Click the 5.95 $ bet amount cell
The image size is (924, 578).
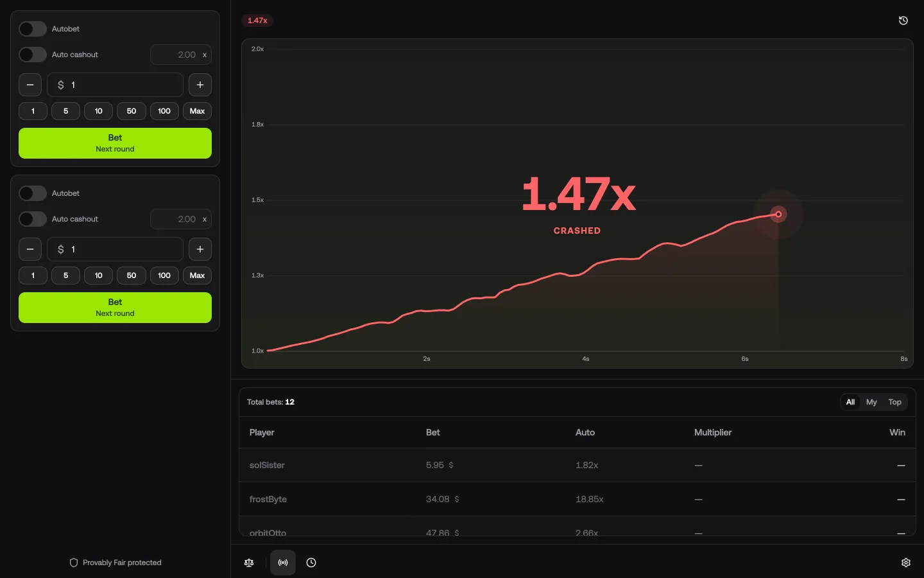pos(440,465)
